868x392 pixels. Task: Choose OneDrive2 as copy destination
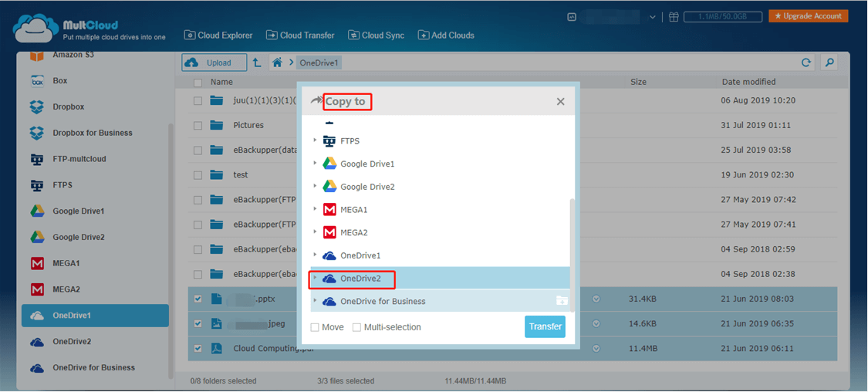point(440,279)
